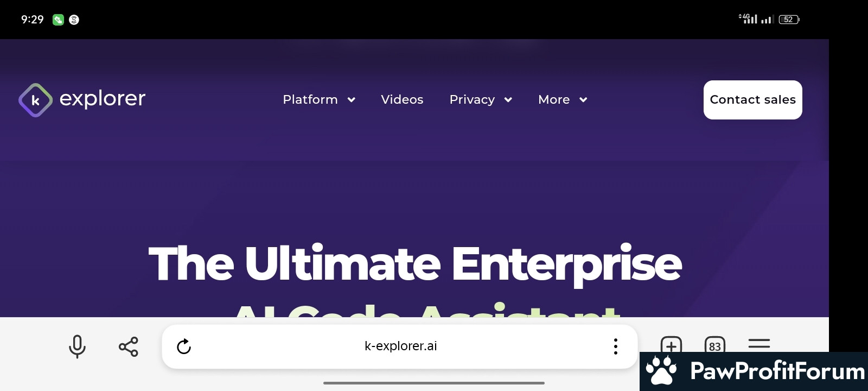Tap the Android gesture navigation handle
The height and width of the screenshot is (391, 868).
pos(434,383)
